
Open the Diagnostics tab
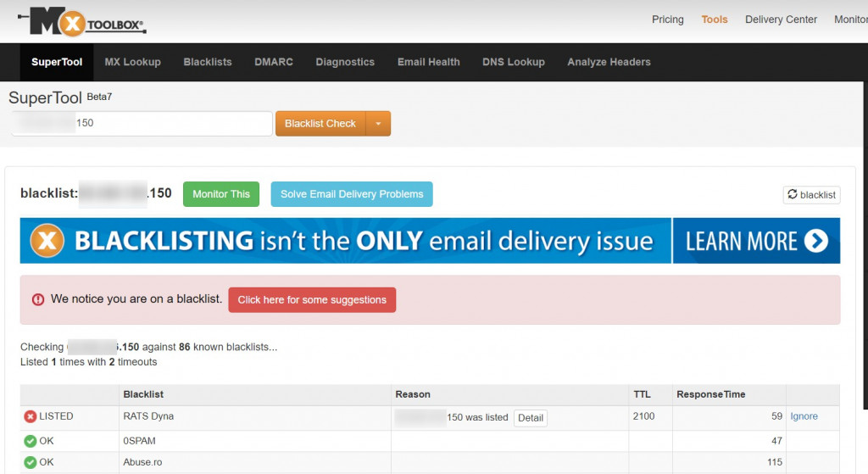tap(345, 62)
